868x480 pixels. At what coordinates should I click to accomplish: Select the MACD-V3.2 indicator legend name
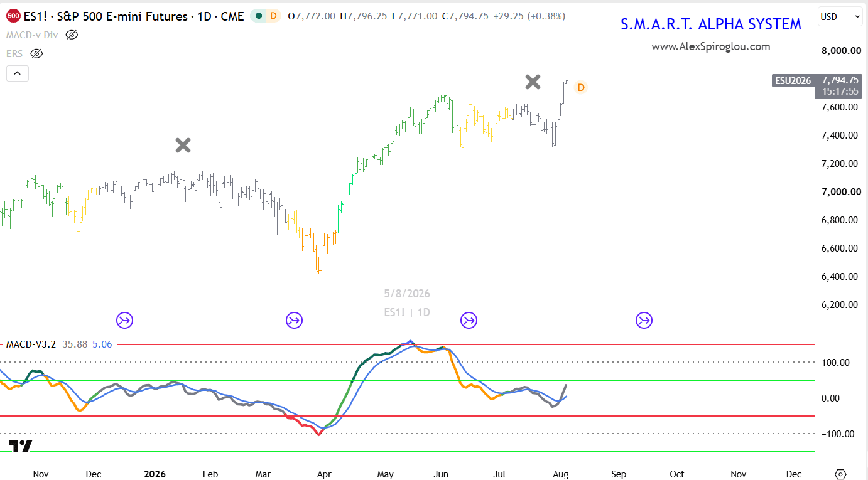point(31,344)
